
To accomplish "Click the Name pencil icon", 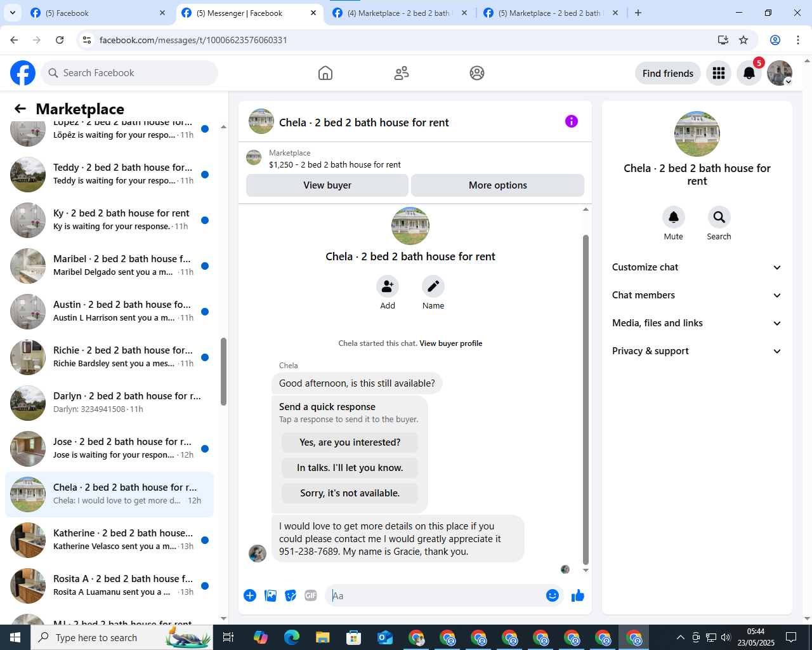I will 433,286.
